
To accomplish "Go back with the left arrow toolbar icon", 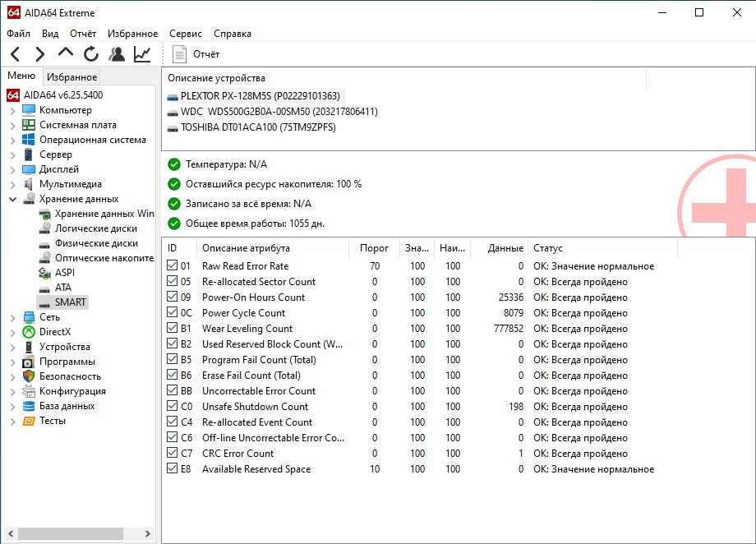I will pyautogui.click(x=16, y=54).
